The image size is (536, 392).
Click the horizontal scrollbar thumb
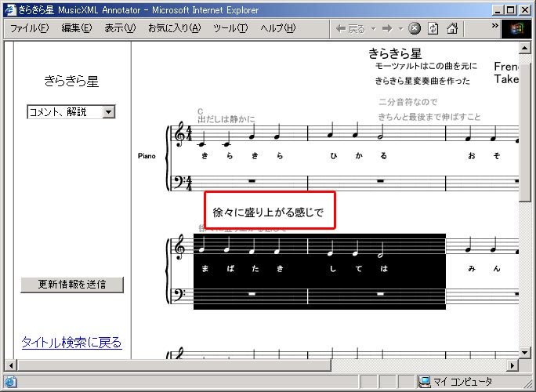tap(174, 365)
